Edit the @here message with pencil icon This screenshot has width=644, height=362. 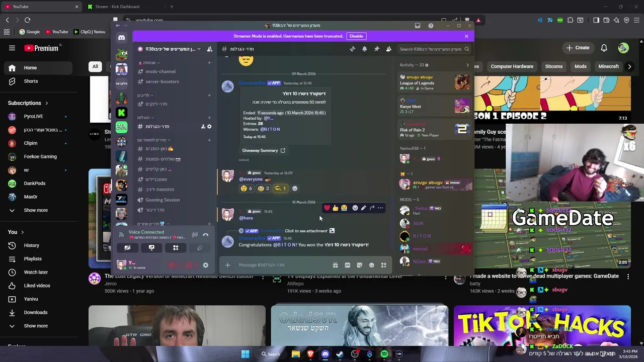click(x=363, y=208)
